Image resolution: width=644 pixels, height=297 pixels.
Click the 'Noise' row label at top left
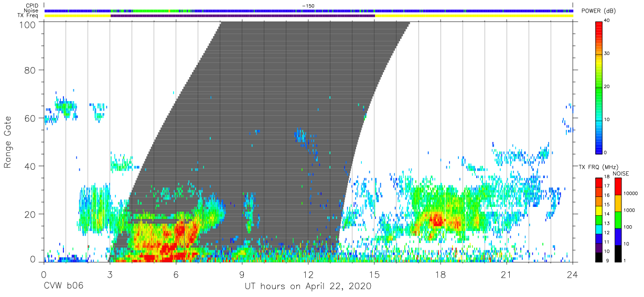(32, 10)
